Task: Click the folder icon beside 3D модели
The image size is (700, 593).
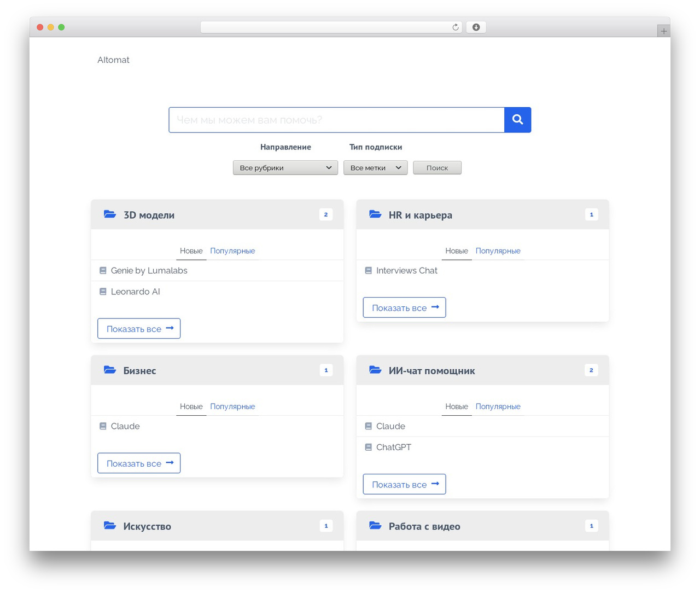Action: point(110,214)
